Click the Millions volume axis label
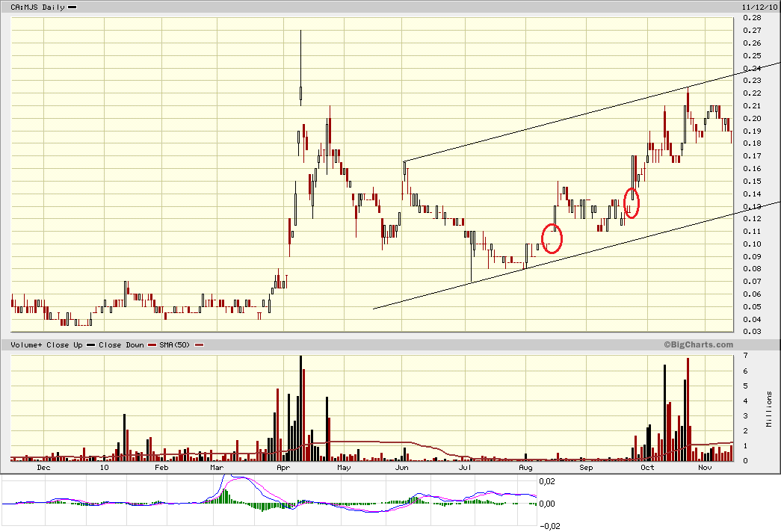Screen dimensions: 781x532 click(x=769, y=409)
